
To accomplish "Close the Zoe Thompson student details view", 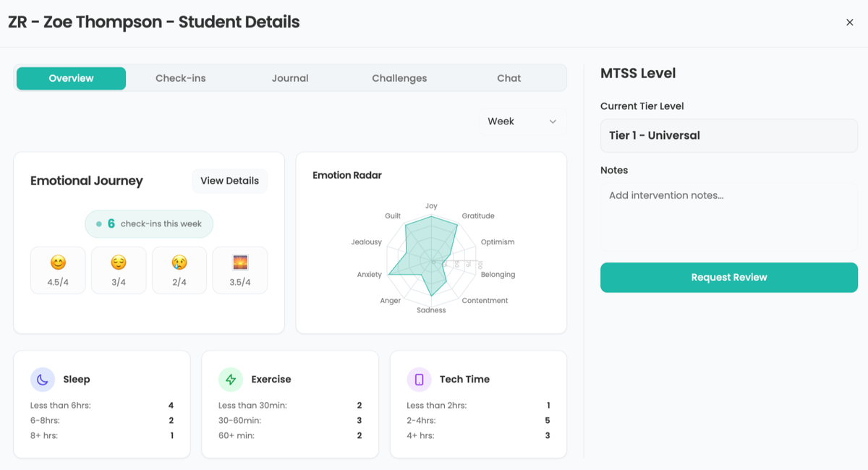I will point(850,22).
